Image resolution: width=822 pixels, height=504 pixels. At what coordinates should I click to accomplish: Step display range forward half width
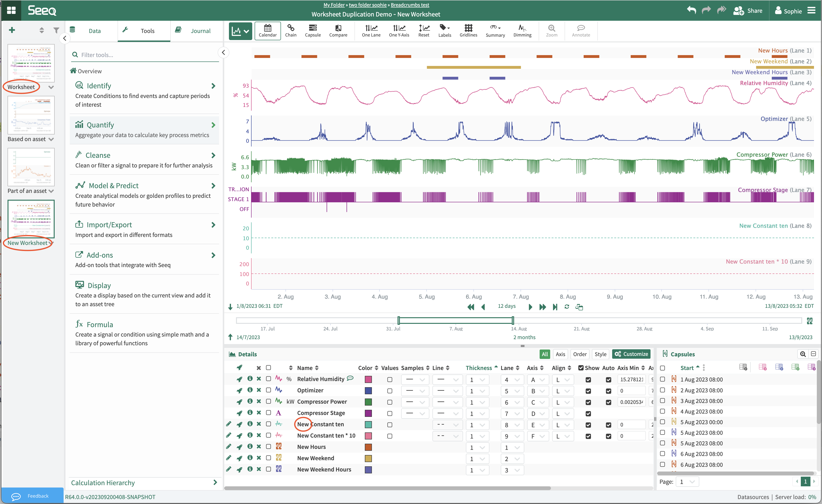pyautogui.click(x=530, y=307)
